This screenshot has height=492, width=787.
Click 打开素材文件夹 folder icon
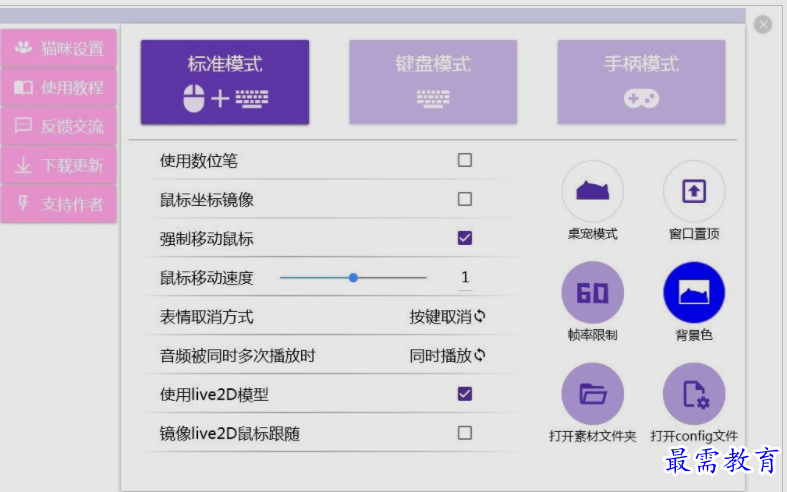pyautogui.click(x=593, y=394)
